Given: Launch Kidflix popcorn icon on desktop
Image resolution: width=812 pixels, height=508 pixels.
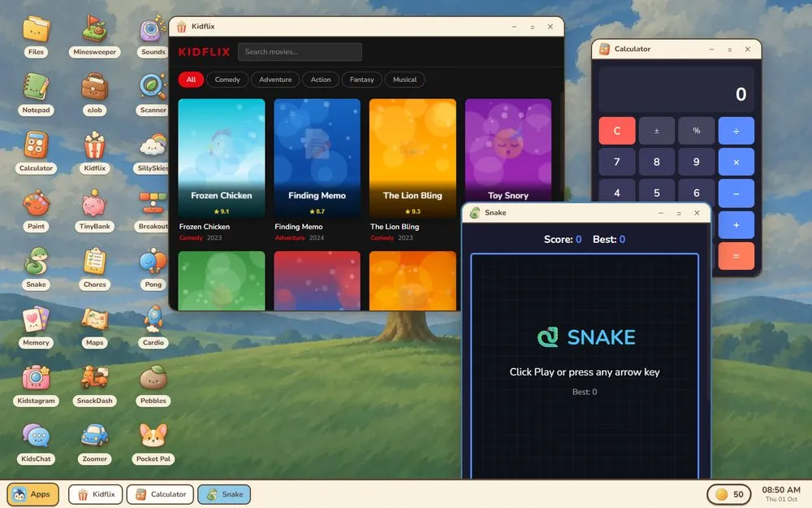Looking at the screenshot, I should [x=95, y=152].
